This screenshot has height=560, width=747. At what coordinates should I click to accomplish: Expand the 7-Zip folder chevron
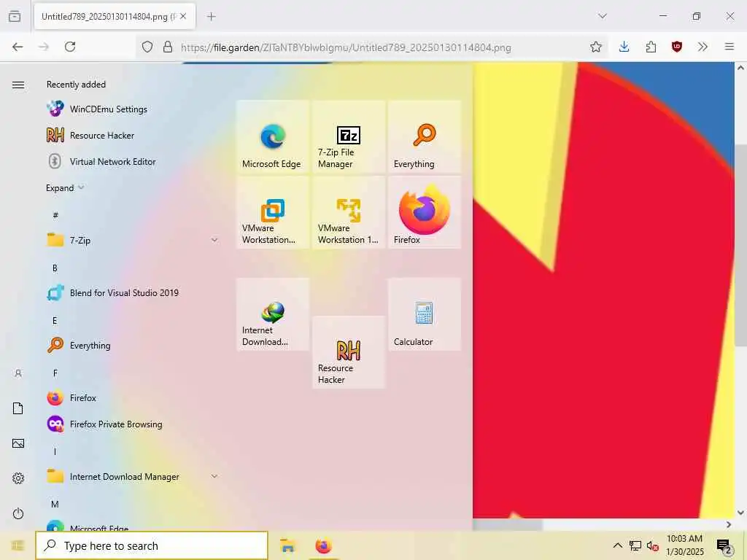coord(214,240)
